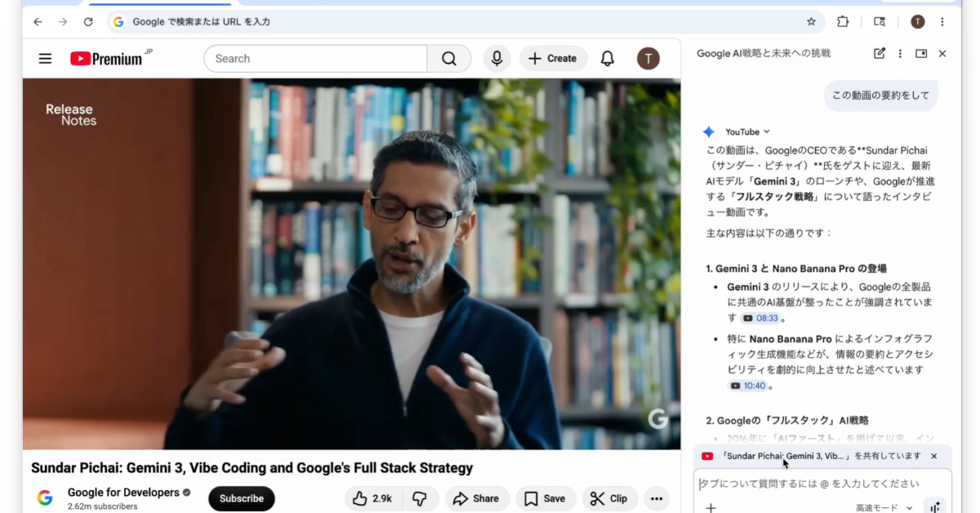Activate voice search microphone icon
Image resolution: width=980 pixels, height=513 pixels.
(x=496, y=59)
